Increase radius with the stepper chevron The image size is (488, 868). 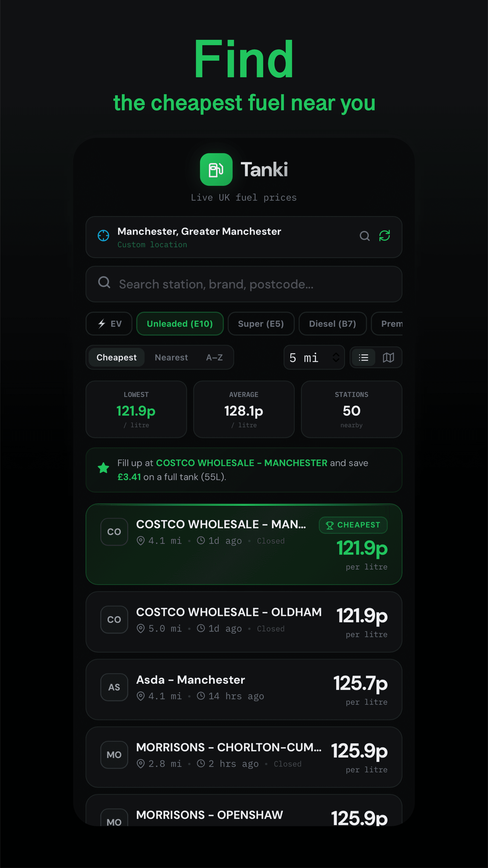click(x=336, y=354)
